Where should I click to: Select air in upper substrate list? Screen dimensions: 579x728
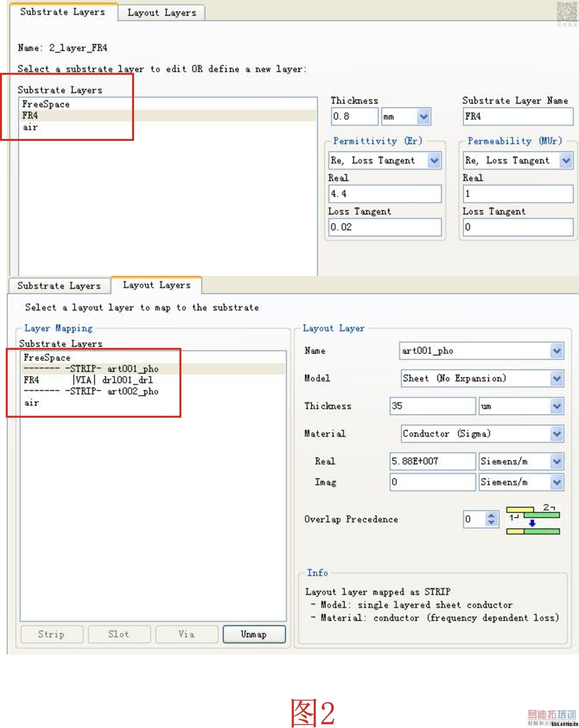pyautogui.click(x=168, y=127)
